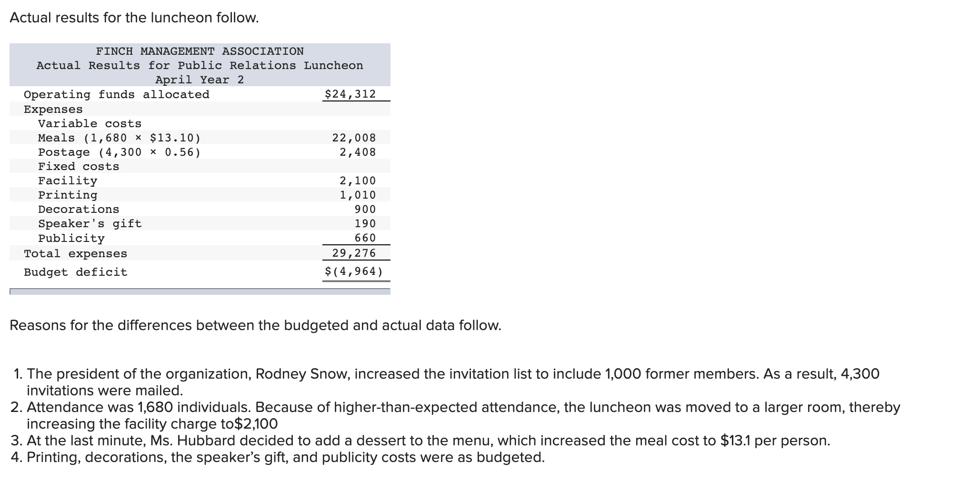Click the Facility cost 2,100
The height and width of the screenshot is (482, 980).
coord(358,181)
